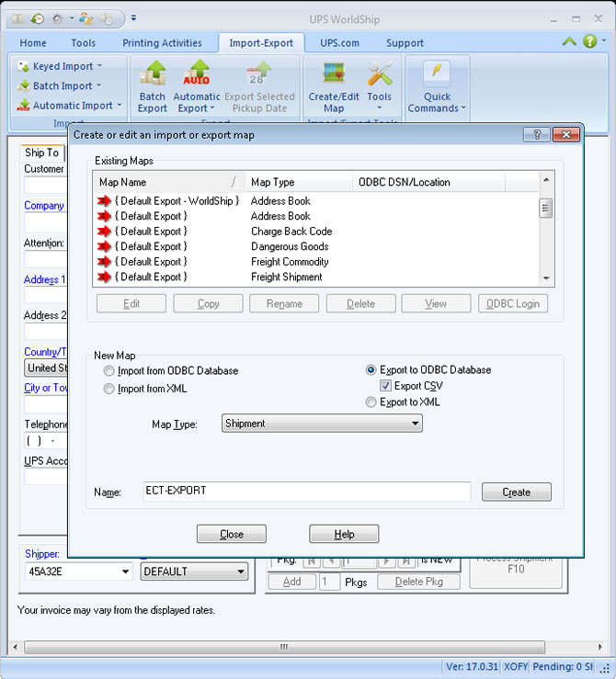616x679 pixels.
Task: Open the Shipper number 45A32E dropdown
Action: pos(125,571)
